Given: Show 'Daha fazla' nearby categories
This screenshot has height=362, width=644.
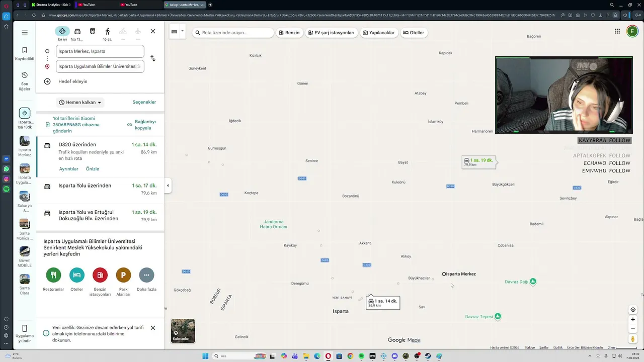Looking at the screenshot, I should (x=146, y=279).
